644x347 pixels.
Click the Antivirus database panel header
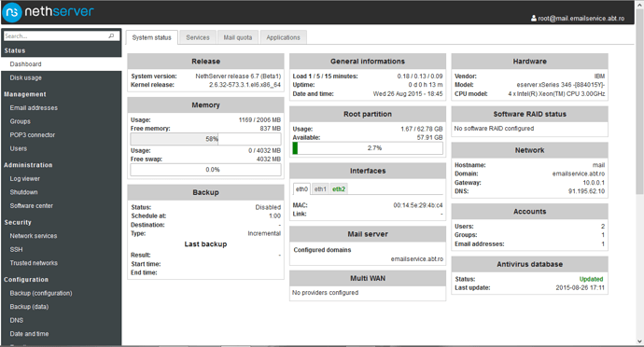[x=529, y=264]
